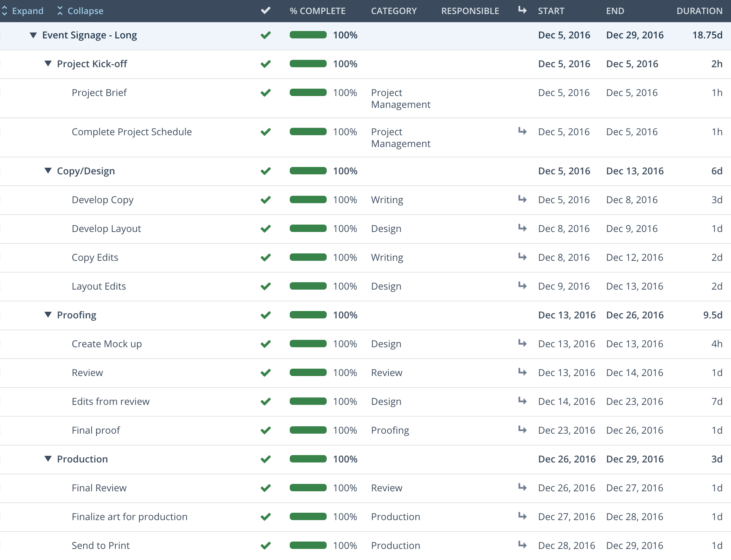Toggle completion checkmark for Copy Edits

[x=265, y=257]
